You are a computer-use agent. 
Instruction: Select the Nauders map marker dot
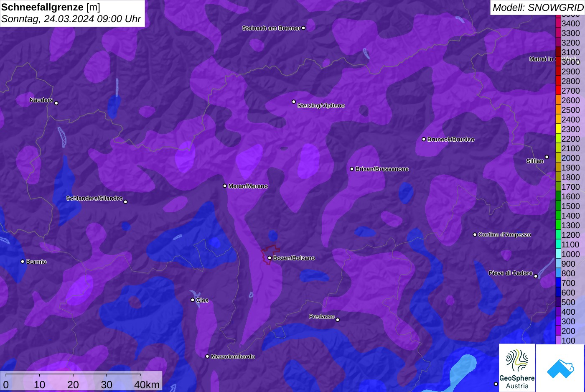coord(56,103)
